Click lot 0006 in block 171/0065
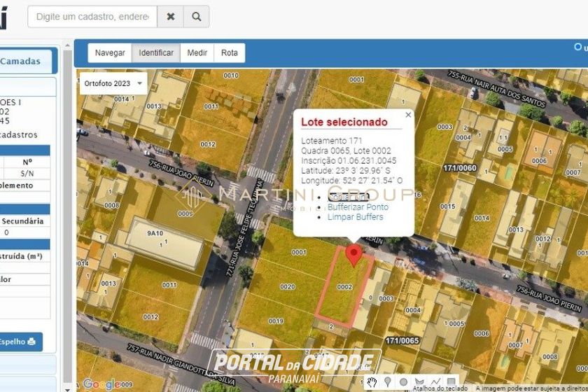Image resolution: width=588 pixels, height=392 pixels. coord(482,333)
